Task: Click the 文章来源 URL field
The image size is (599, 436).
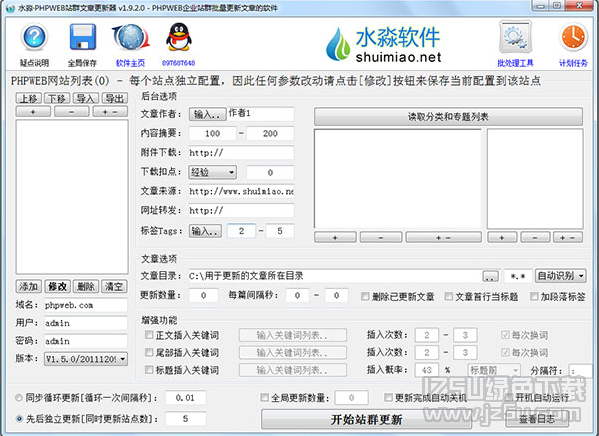Action: [241, 191]
